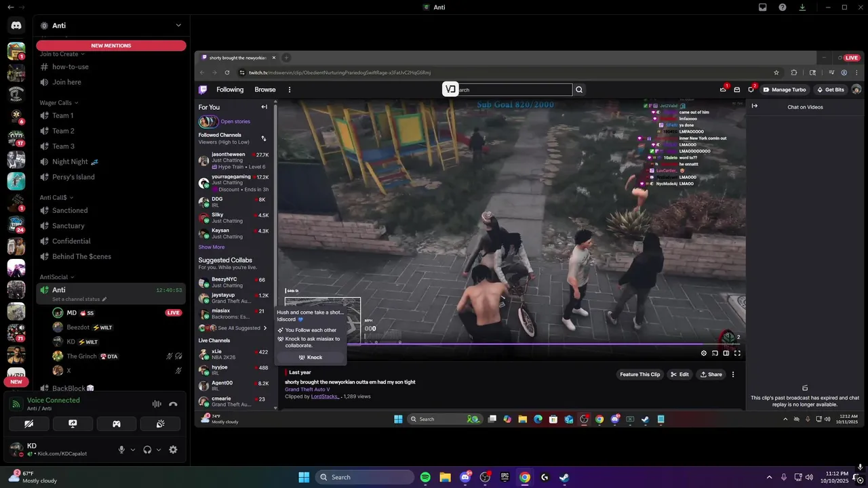The height and width of the screenshot is (488, 868).
Task: Collapse the AntiSocial category
Action: [57, 277]
